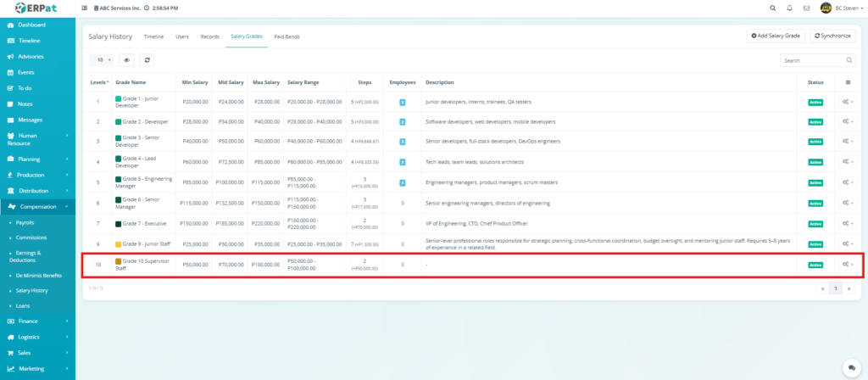Switch to the Paid Bands tab
The width and height of the screenshot is (868, 380).
tap(287, 37)
